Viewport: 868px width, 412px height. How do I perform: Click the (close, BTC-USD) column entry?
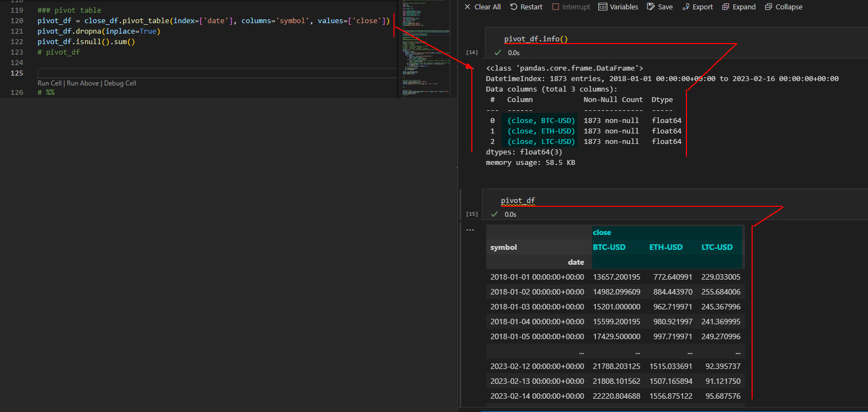coord(541,120)
